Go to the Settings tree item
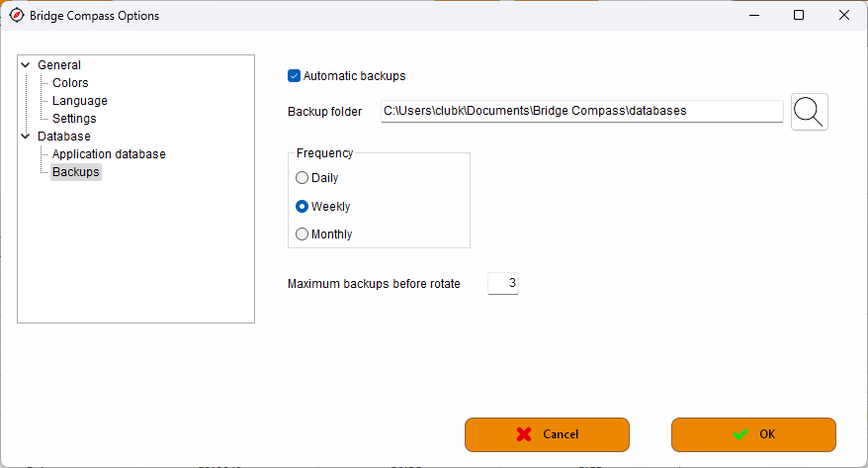This screenshot has height=468, width=868. (x=74, y=119)
